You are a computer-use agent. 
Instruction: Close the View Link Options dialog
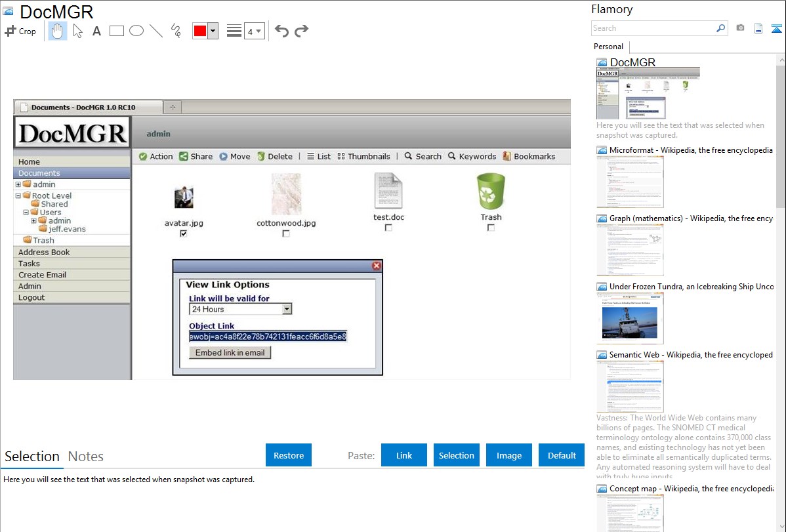click(x=377, y=266)
